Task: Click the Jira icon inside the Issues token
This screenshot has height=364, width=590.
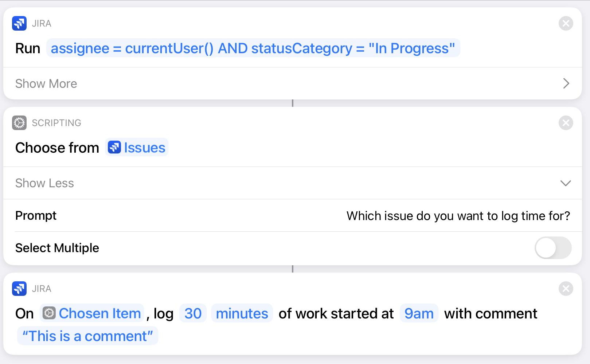Action: tap(114, 148)
